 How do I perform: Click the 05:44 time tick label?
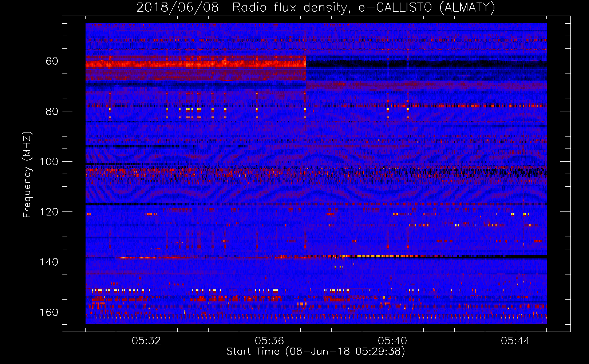coord(515,341)
